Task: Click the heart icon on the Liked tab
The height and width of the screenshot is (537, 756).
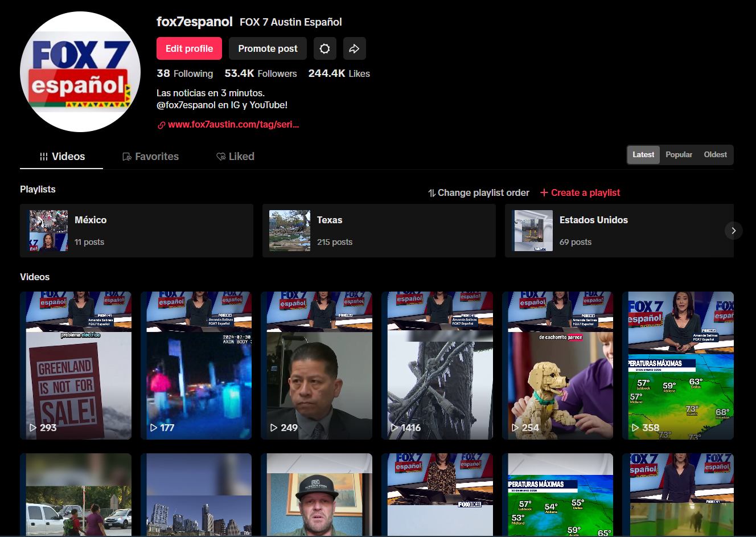Action: tap(221, 157)
